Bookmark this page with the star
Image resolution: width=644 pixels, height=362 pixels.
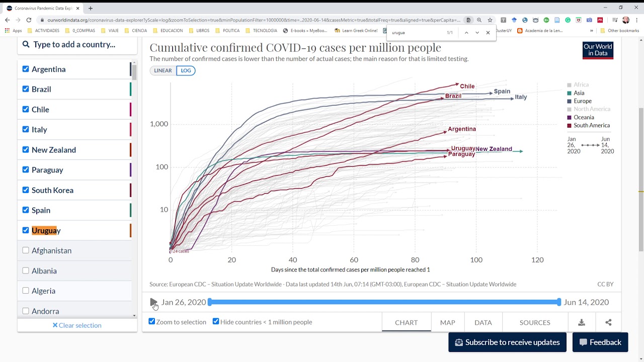coord(490,20)
